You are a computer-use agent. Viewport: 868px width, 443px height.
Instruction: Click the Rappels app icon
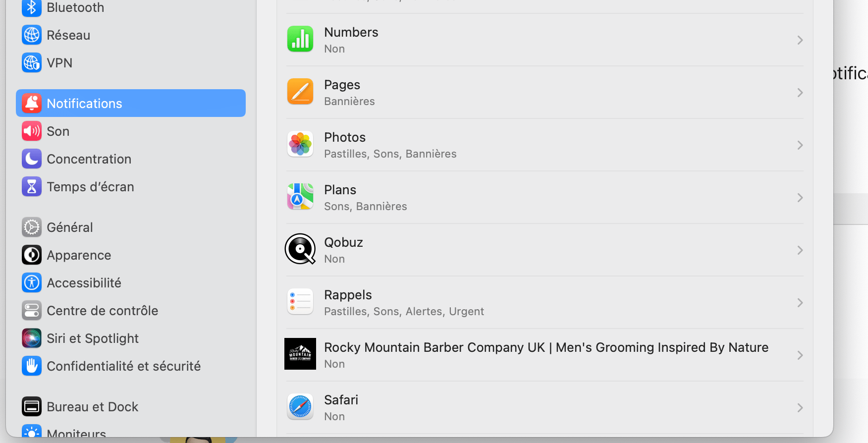tap(300, 302)
